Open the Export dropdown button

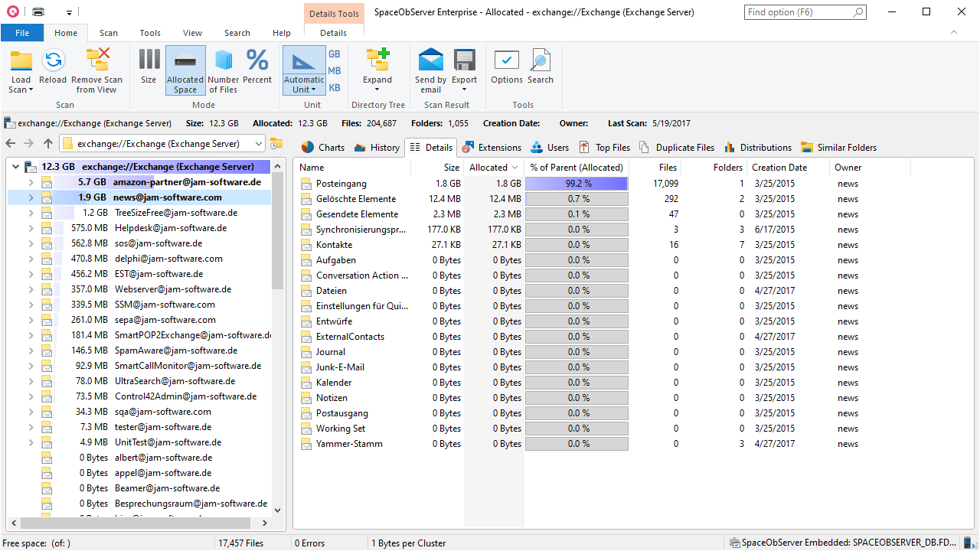[464, 70]
